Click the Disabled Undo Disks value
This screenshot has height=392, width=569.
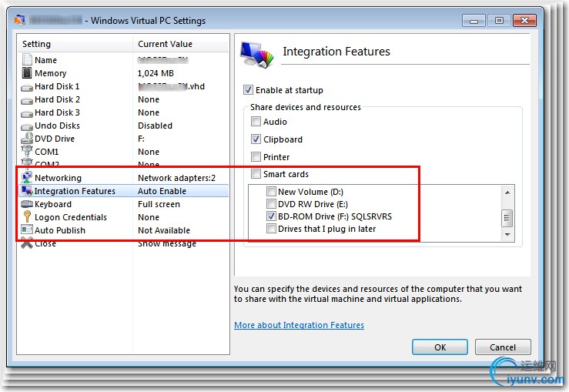pyautogui.click(x=155, y=126)
